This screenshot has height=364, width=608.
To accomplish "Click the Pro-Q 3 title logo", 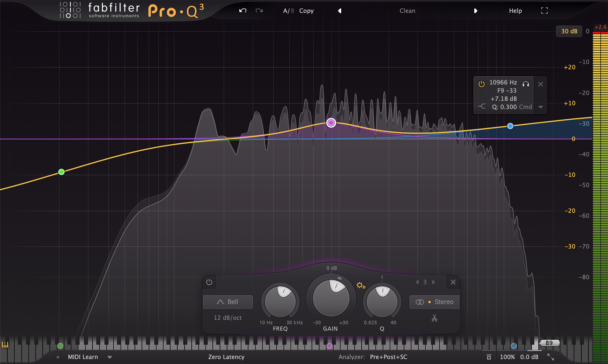I will (x=176, y=11).
